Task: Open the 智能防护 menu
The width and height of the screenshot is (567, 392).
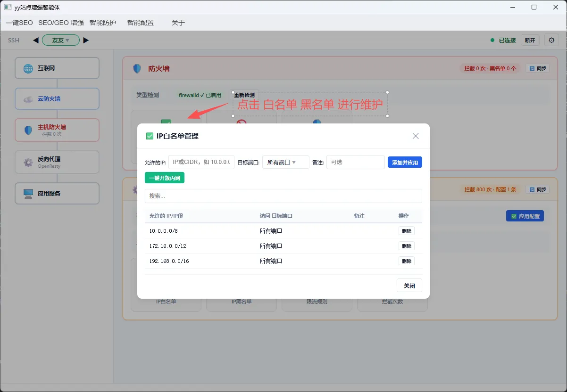Action: [103, 23]
